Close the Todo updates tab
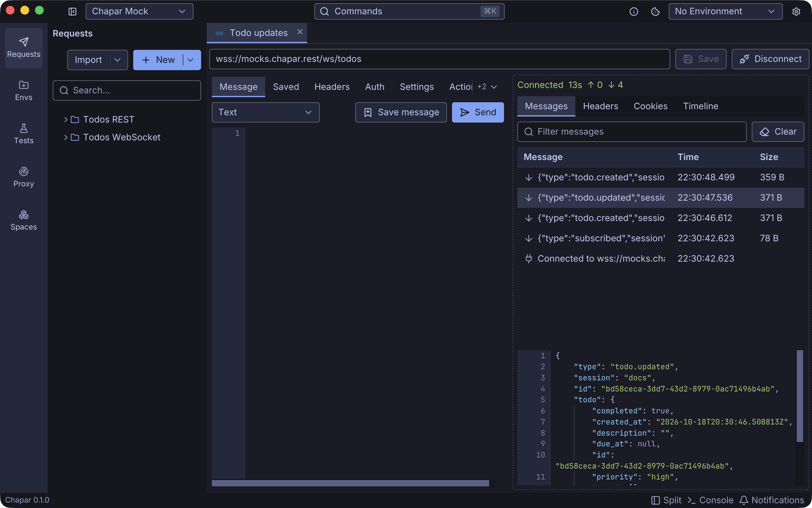The width and height of the screenshot is (812, 508). (x=300, y=32)
